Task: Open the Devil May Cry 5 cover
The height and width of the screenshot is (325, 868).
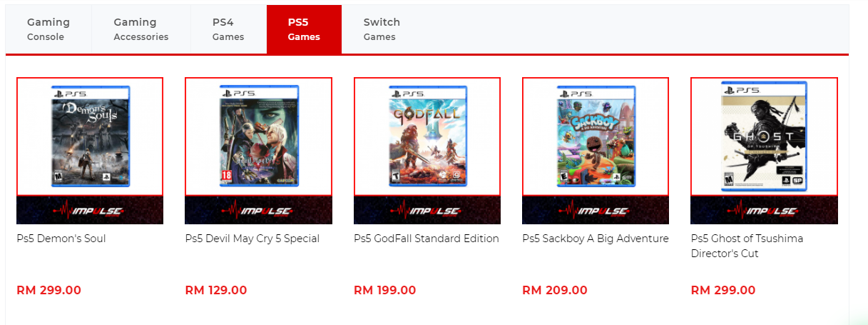Action: pos(258,136)
